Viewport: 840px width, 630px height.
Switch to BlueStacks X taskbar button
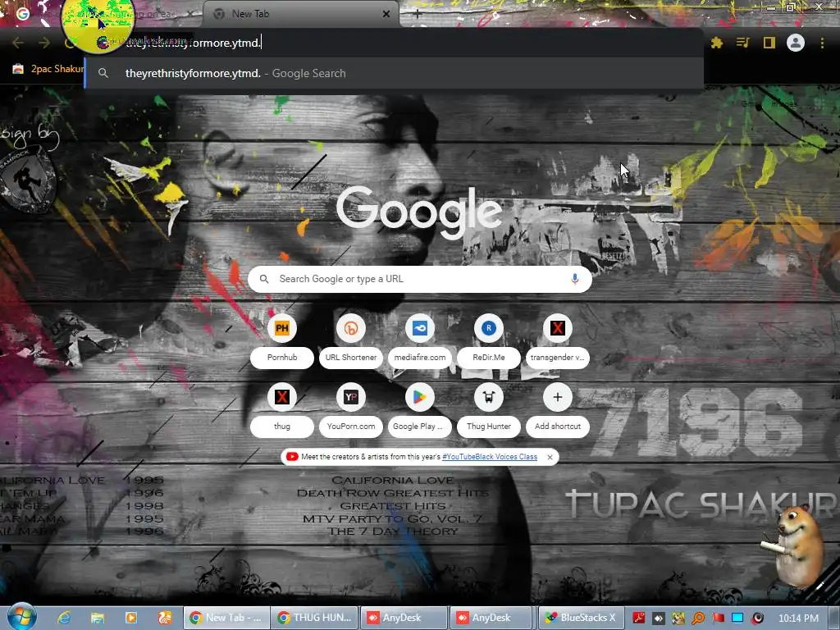coord(581,618)
